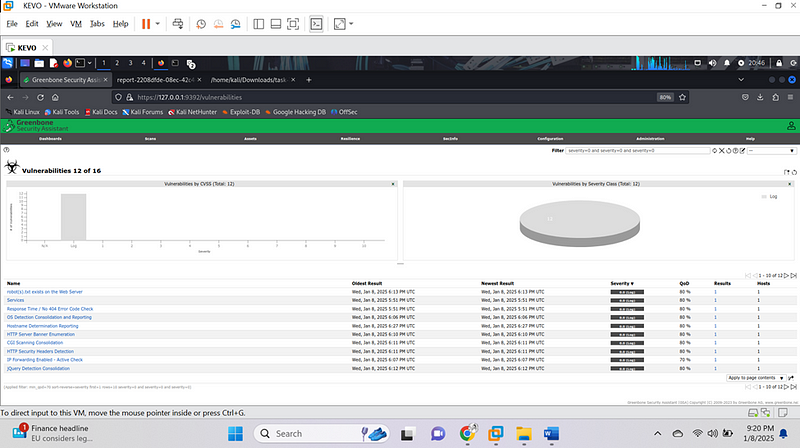Open Greenbone Scans menu
Viewport: 800px width, 448px height.
pos(150,139)
